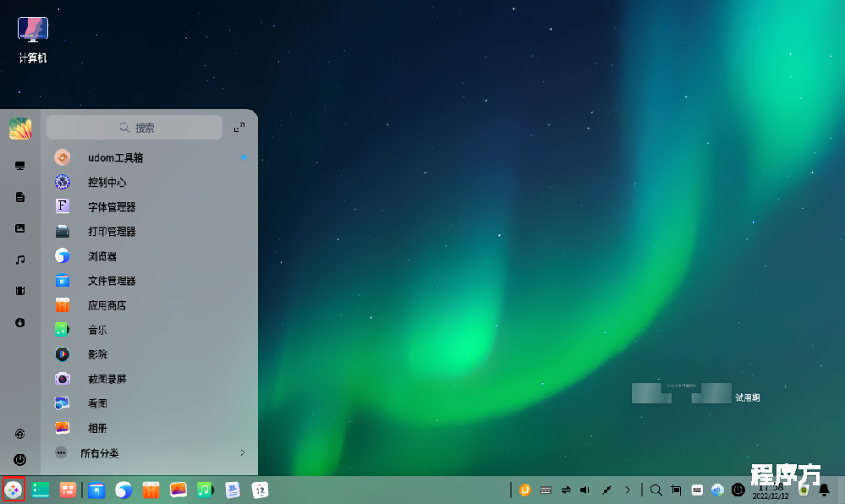Launch the browser from the dock
Viewport: 845px width, 504px height.
(x=123, y=490)
